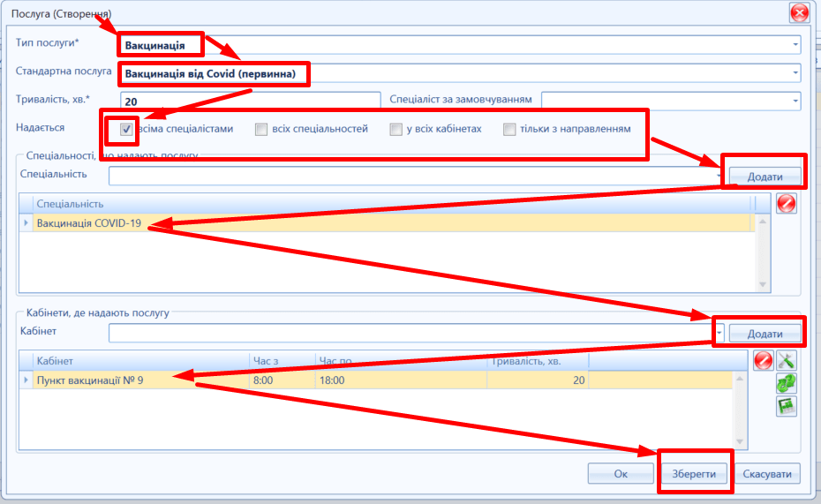Click the 'Тривалість, хв.' input field
The width and height of the screenshot is (821, 504).
[x=250, y=101]
